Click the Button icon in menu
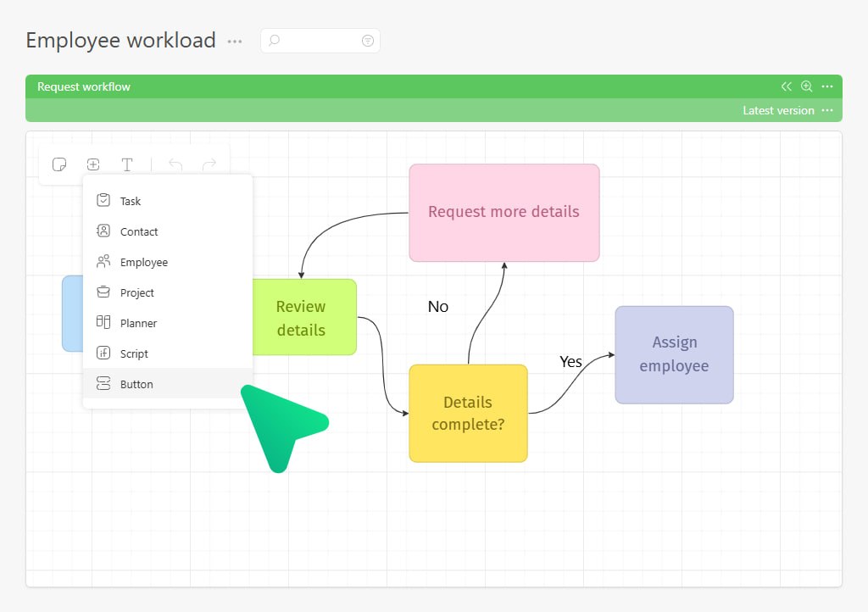 click(103, 383)
